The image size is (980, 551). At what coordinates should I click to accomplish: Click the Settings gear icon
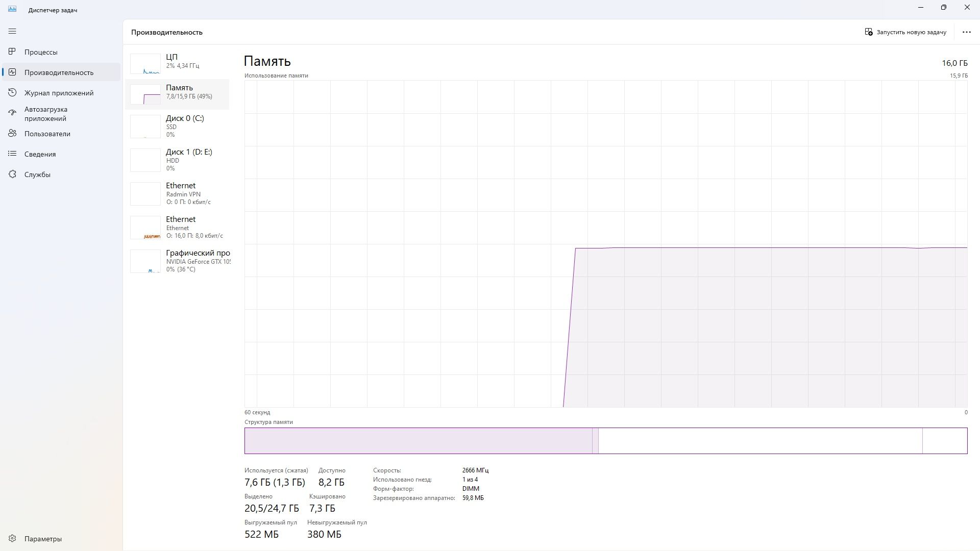12,538
